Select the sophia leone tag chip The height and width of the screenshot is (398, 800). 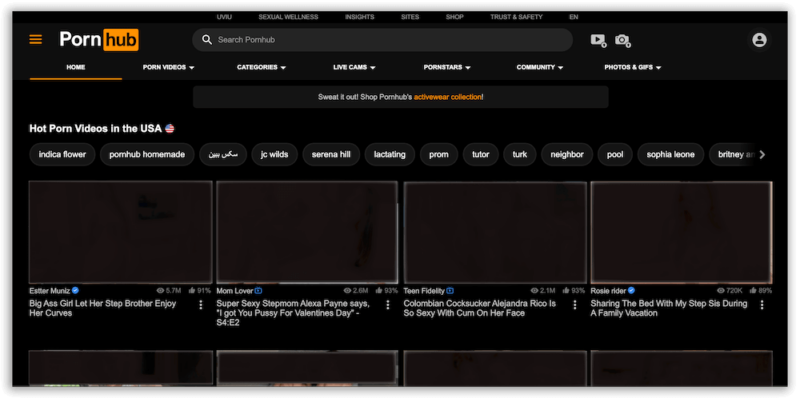[670, 155]
